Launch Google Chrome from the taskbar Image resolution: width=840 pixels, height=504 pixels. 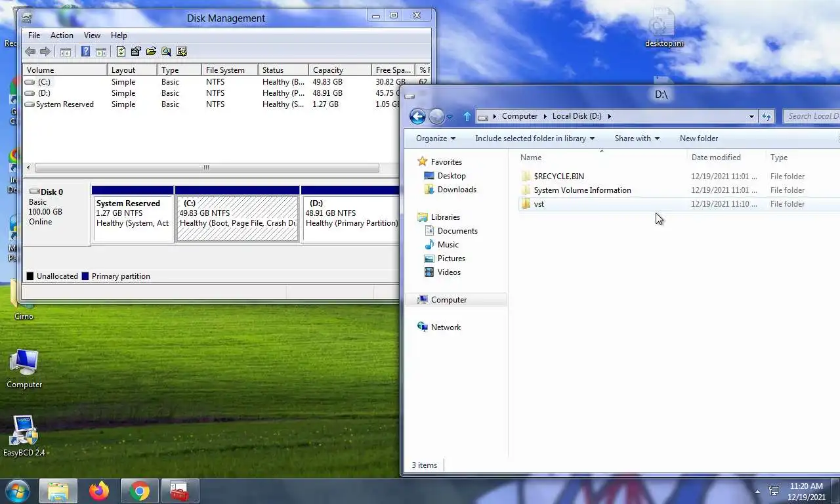(x=139, y=491)
